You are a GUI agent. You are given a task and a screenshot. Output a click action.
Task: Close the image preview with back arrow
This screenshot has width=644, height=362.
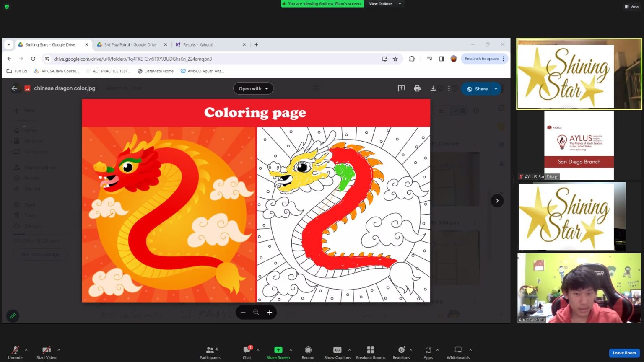(x=14, y=88)
